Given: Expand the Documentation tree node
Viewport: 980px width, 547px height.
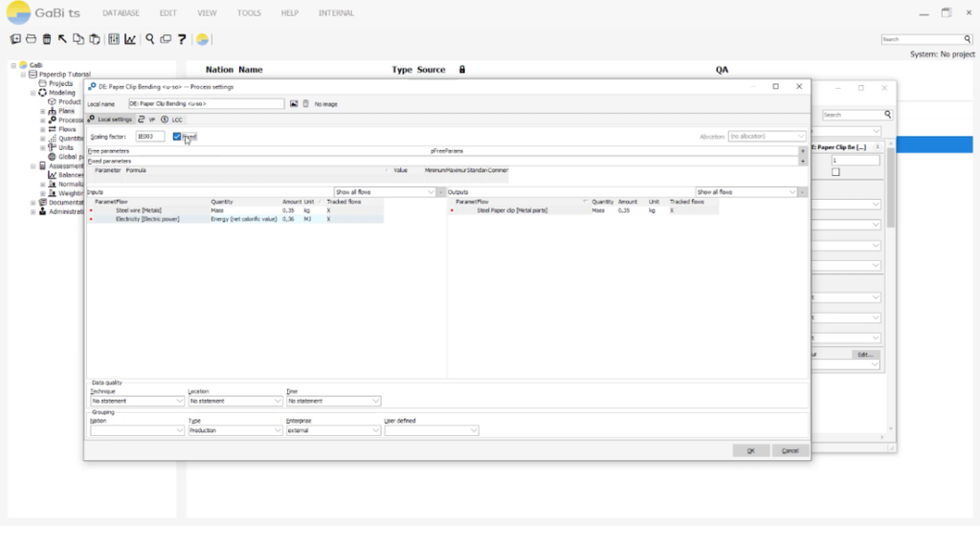Looking at the screenshot, I should (x=33, y=203).
